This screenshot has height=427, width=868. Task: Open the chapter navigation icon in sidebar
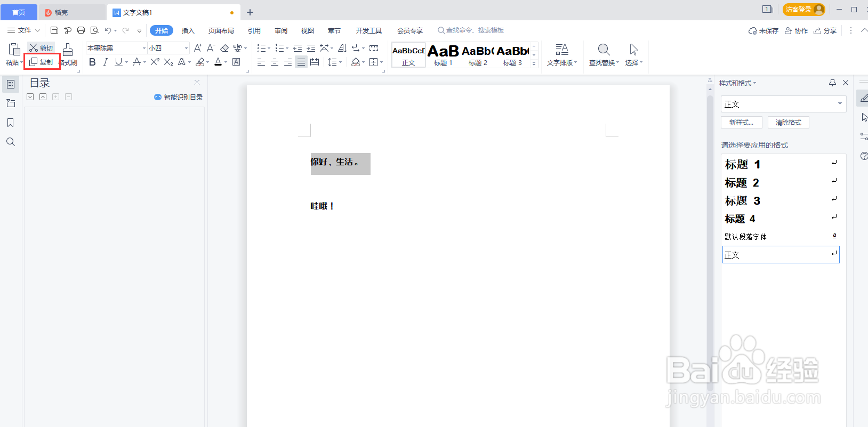click(11, 103)
